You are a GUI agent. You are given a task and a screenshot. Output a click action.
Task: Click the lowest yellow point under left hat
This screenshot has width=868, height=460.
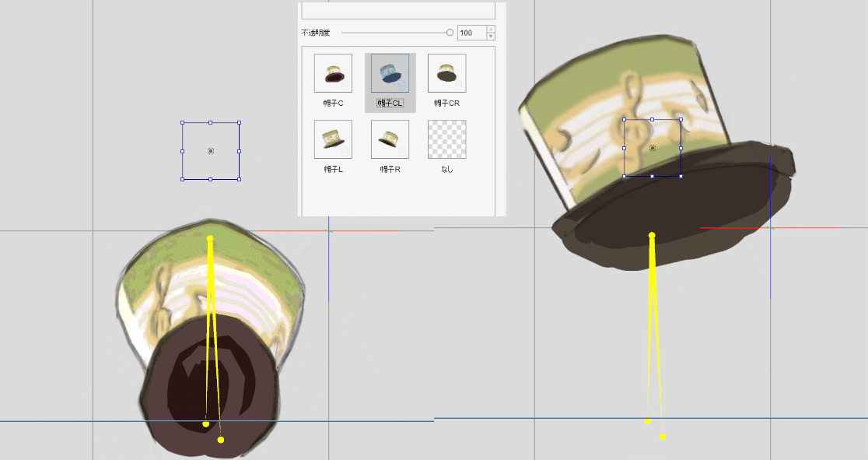click(221, 440)
